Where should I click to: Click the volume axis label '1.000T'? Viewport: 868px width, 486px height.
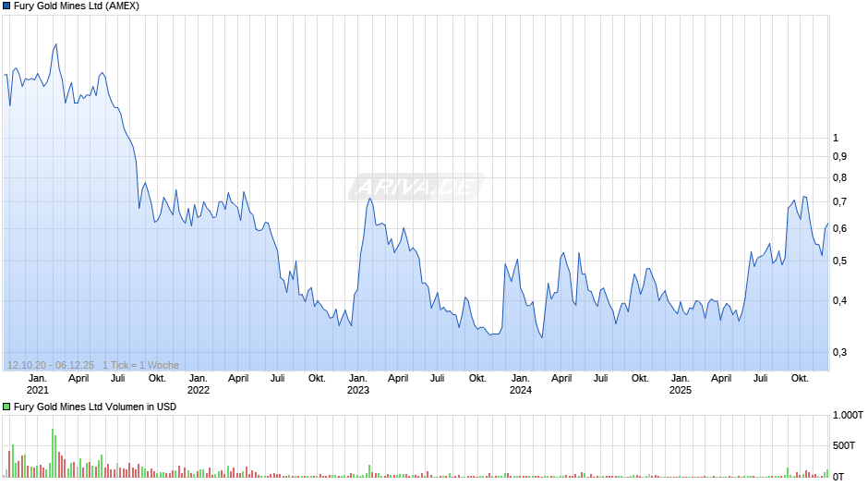848,415
